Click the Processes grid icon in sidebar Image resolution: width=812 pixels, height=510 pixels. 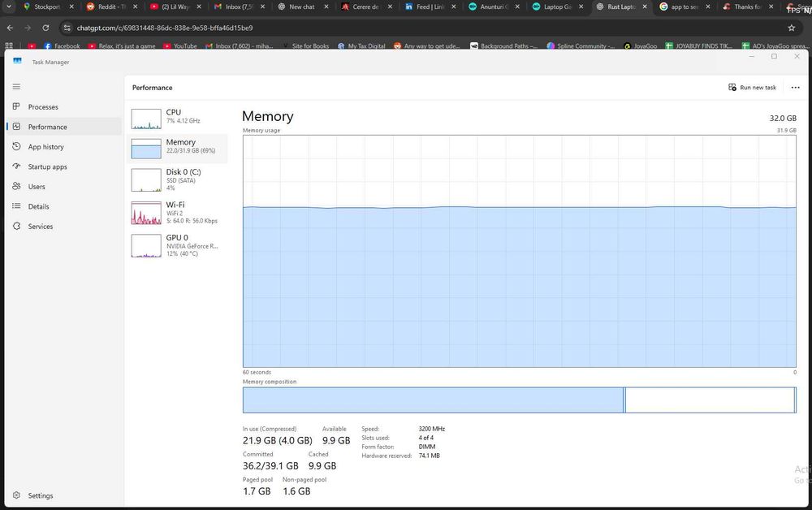16,106
